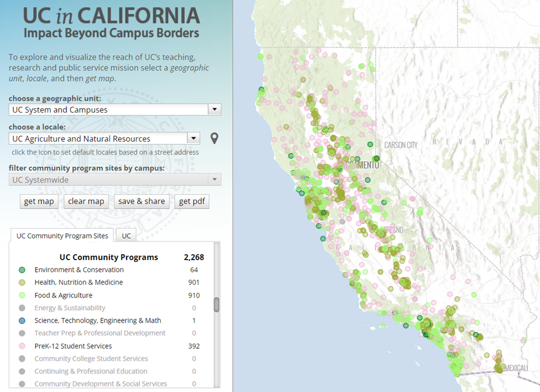This screenshot has width=540, height=392.
Task: Click the map pin address locator icon
Action: pos(214,138)
